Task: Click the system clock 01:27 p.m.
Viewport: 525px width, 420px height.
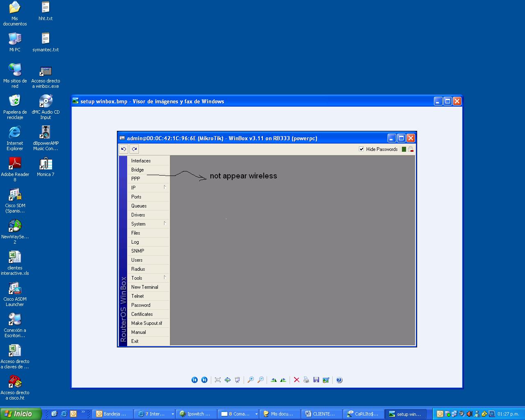Action: pos(508,414)
